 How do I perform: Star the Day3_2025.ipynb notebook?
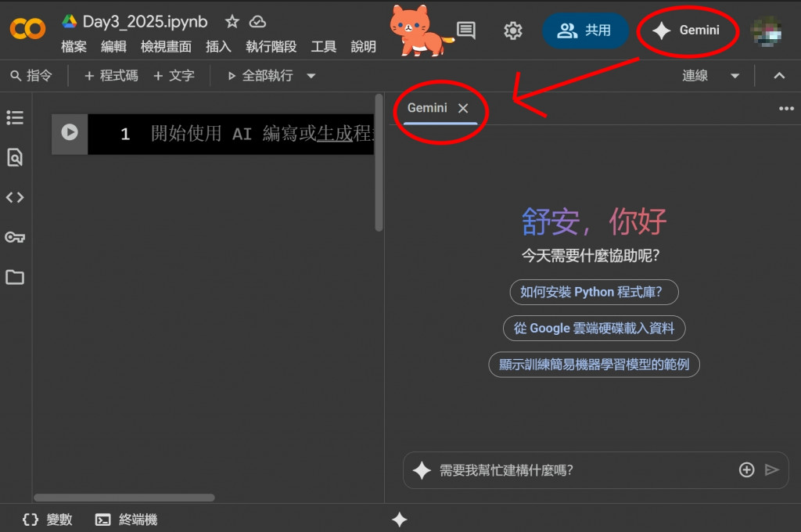tap(232, 21)
